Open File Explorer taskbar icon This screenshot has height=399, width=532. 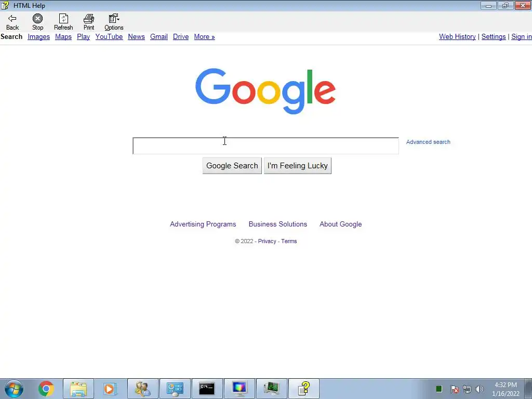(78, 389)
